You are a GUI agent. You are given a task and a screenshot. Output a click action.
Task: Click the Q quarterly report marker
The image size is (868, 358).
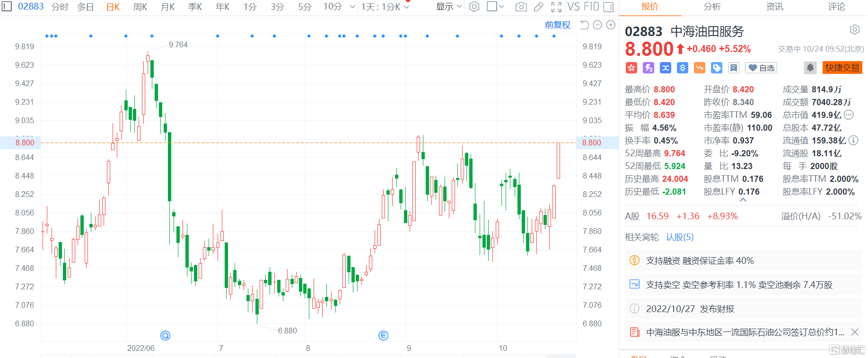165,335
